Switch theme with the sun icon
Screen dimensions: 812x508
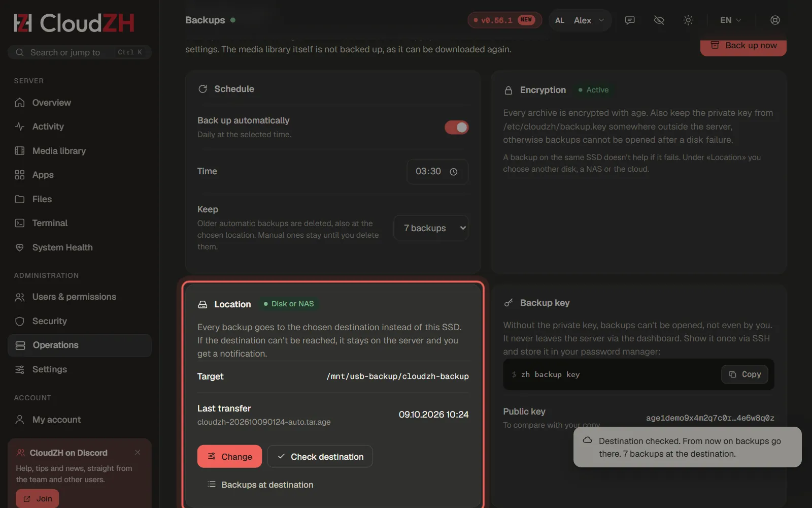coord(688,20)
